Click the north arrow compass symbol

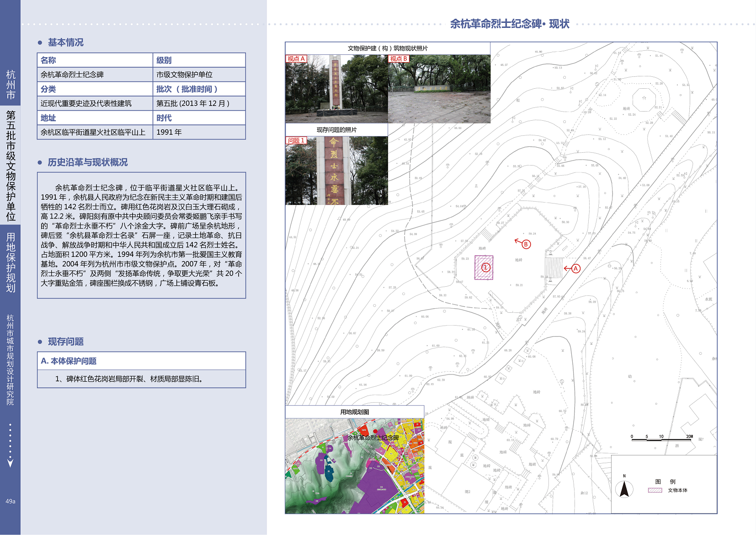(x=624, y=488)
